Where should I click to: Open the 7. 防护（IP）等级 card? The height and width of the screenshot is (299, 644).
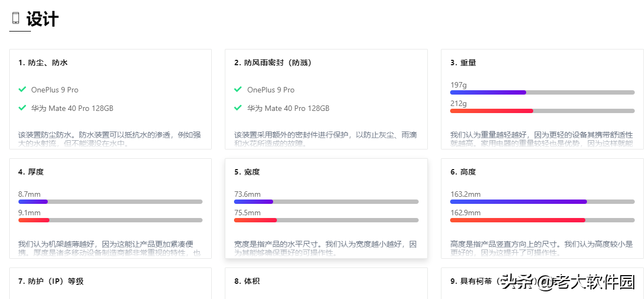tap(51, 282)
